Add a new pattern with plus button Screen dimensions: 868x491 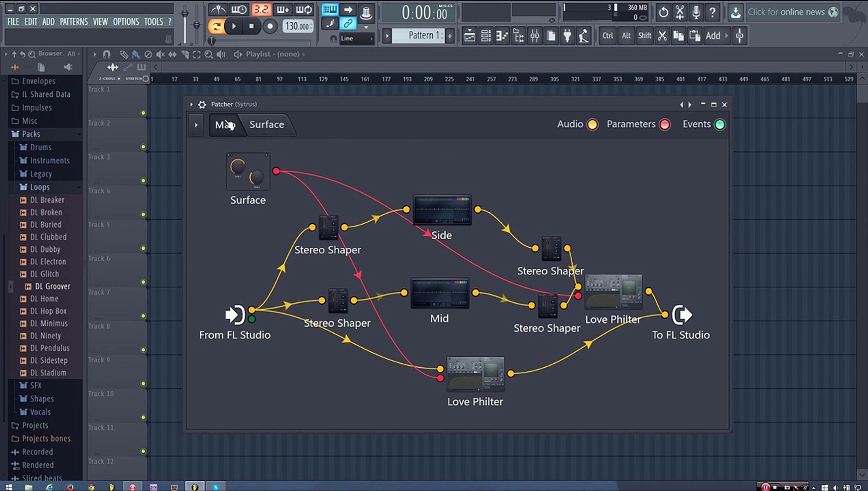[x=450, y=36]
